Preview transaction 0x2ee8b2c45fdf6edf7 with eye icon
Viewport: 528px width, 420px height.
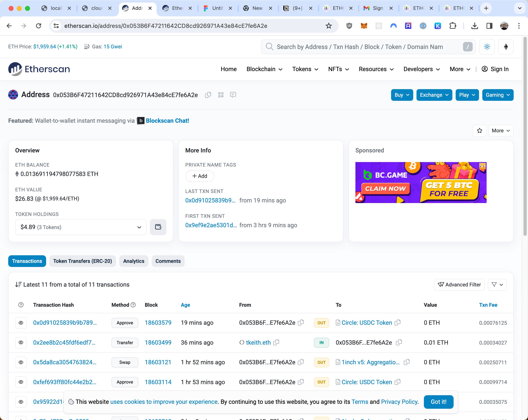pyautogui.click(x=21, y=343)
